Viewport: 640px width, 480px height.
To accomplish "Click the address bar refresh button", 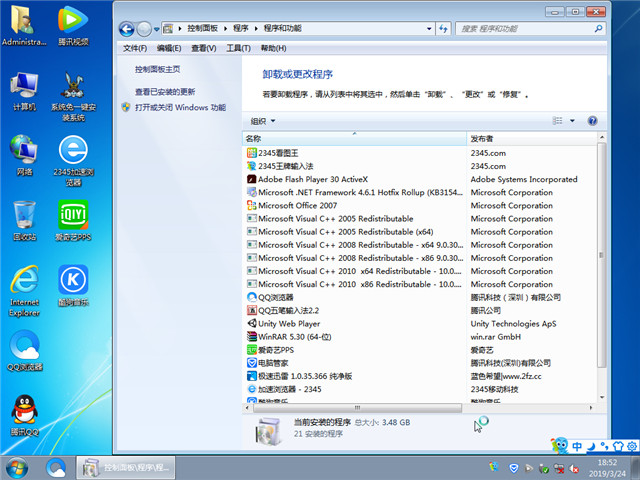I will point(442,30).
